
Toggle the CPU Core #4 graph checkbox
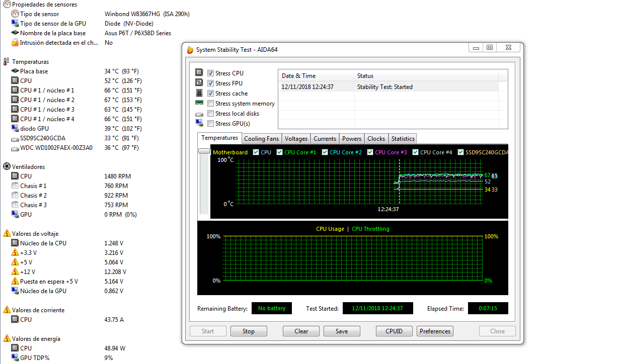coord(415,152)
